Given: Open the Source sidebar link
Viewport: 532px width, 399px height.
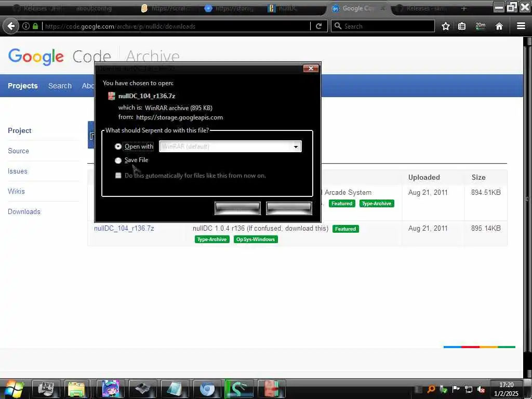Looking at the screenshot, I should (18, 151).
